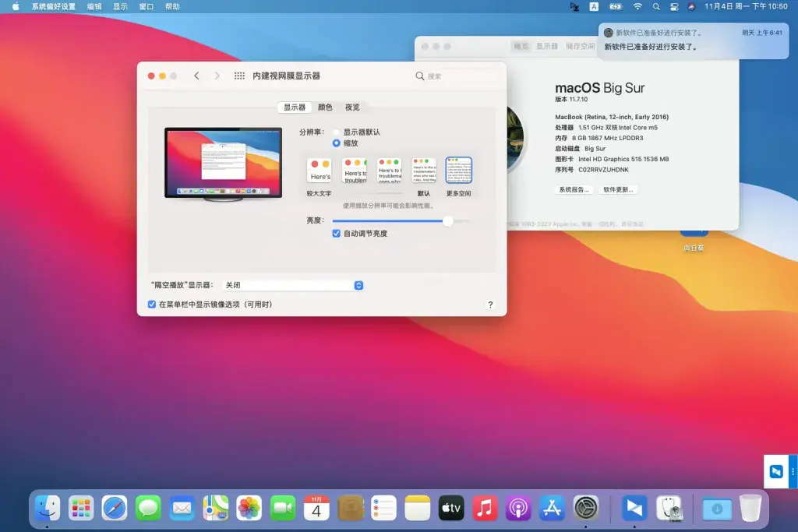Open the 显示 menu
This screenshot has height=532, width=798.
(x=120, y=6)
